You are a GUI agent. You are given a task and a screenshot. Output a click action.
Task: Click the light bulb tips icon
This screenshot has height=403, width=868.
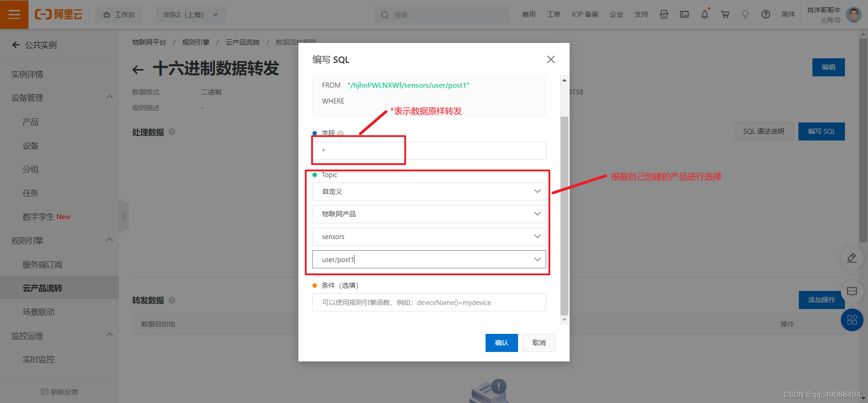(x=745, y=14)
